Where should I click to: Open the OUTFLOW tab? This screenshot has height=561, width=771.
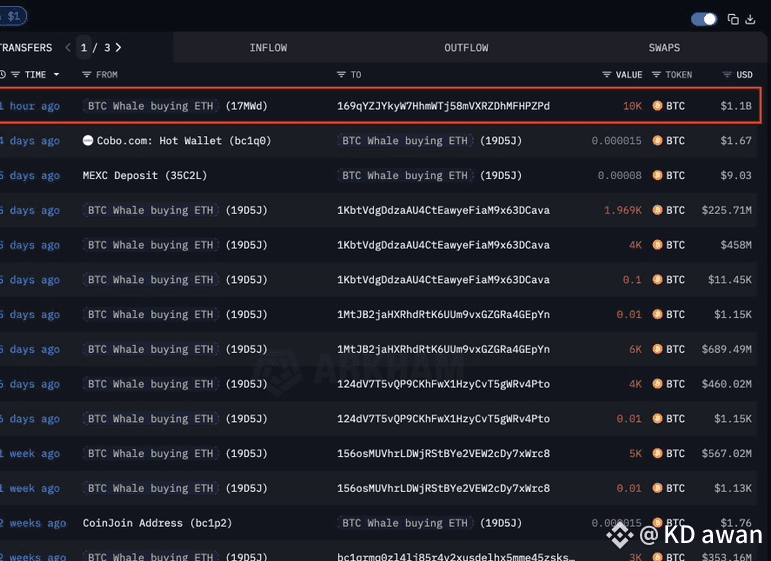[x=467, y=48]
